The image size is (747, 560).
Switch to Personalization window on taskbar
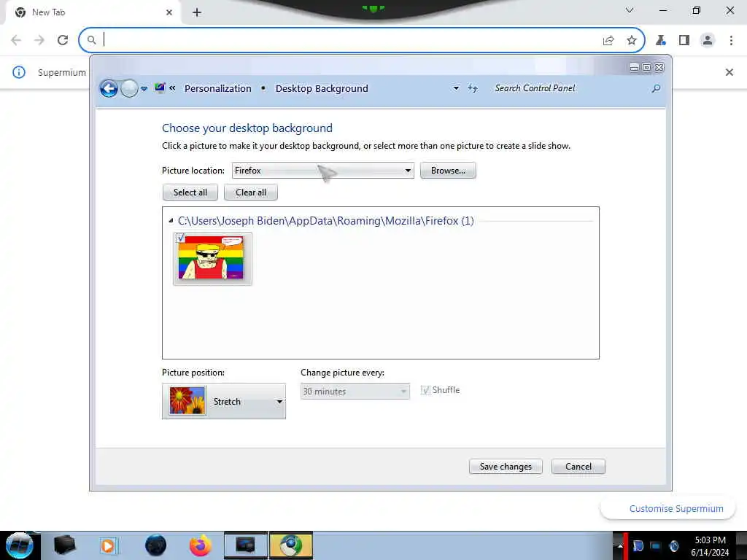246,545
